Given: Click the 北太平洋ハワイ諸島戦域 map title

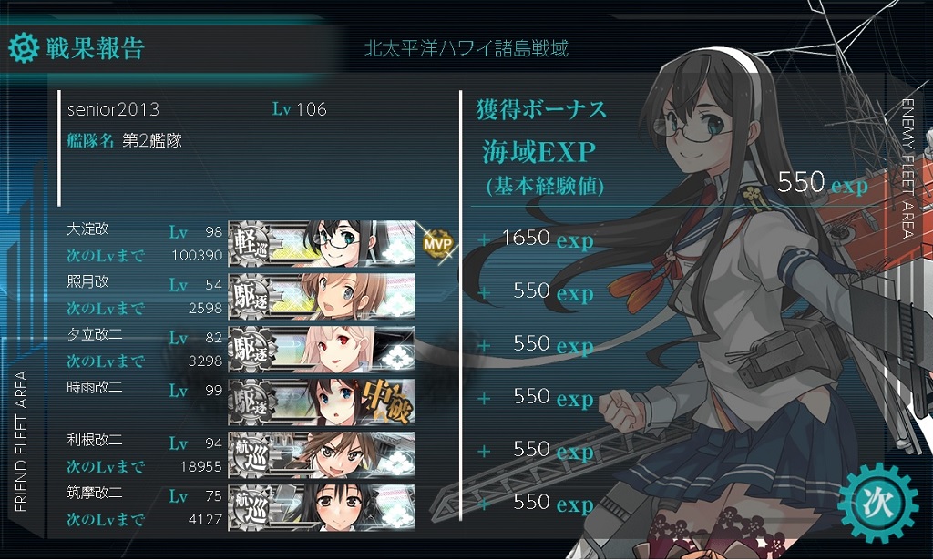Looking at the screenshot, I should pyautogui.click(x=466, y=48).
